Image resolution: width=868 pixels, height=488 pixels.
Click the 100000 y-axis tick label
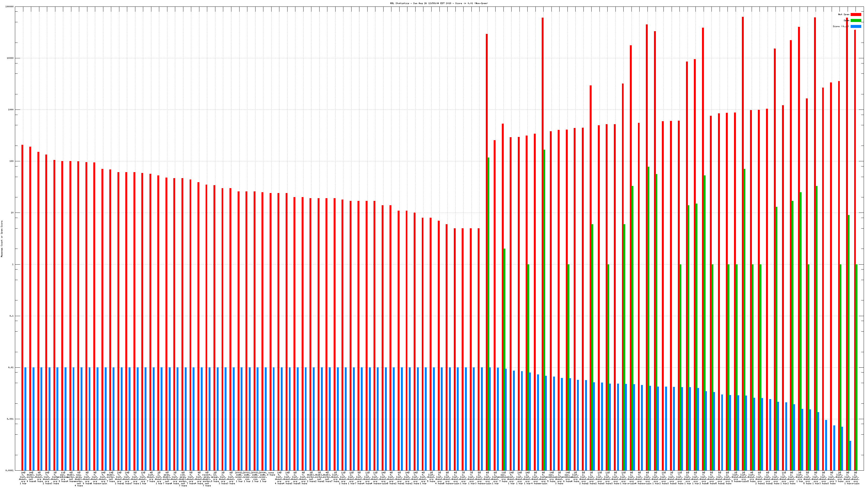point(10,7)
